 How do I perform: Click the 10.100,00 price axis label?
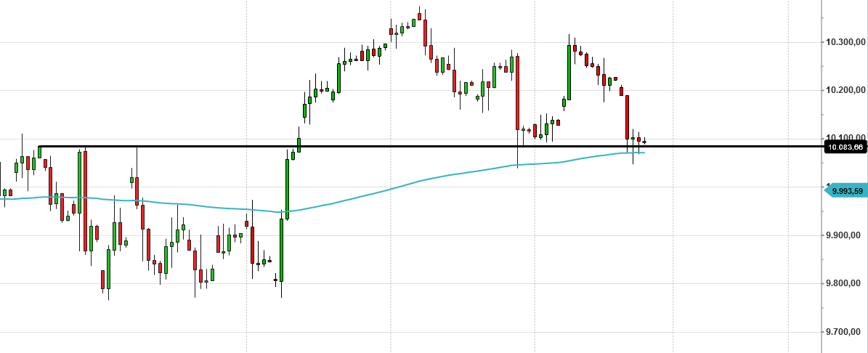(x=845, y=137)
